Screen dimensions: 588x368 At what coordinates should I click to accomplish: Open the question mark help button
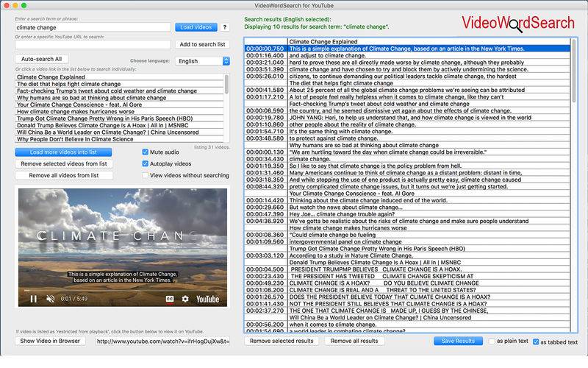click(x=225, y=27)
